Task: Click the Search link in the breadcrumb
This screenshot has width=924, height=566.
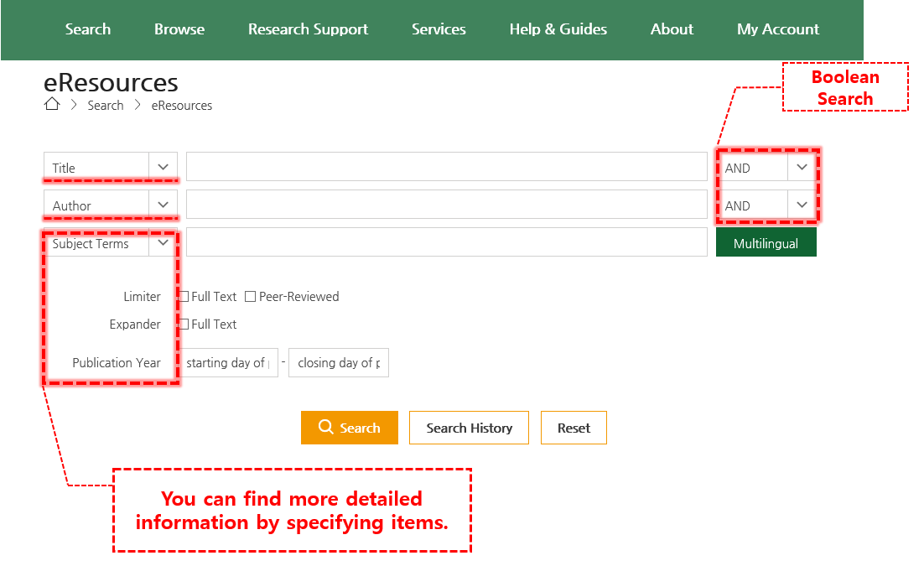Action: coord(106,106)
